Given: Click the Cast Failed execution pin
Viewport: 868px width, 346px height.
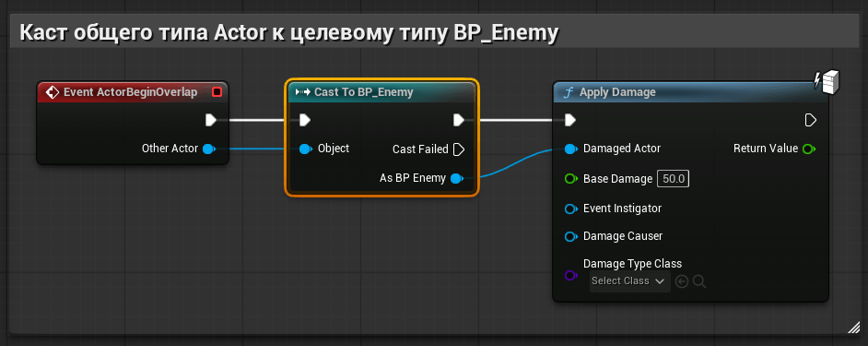Looking at the screenshot, I should pos(458,149).
